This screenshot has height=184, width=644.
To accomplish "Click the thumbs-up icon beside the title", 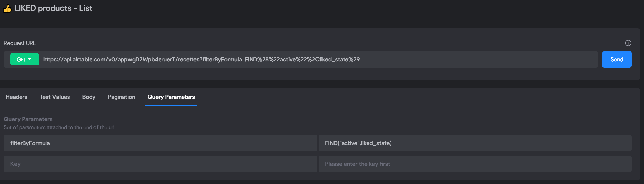I will click(7, 8).
